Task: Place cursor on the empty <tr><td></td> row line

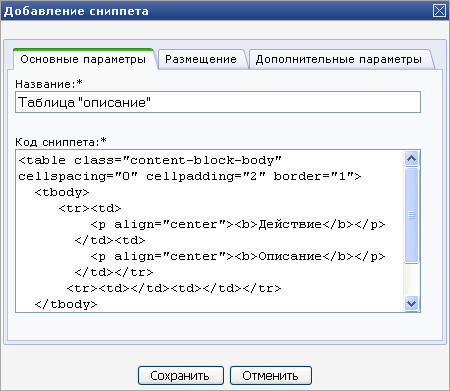Action: 174,288
